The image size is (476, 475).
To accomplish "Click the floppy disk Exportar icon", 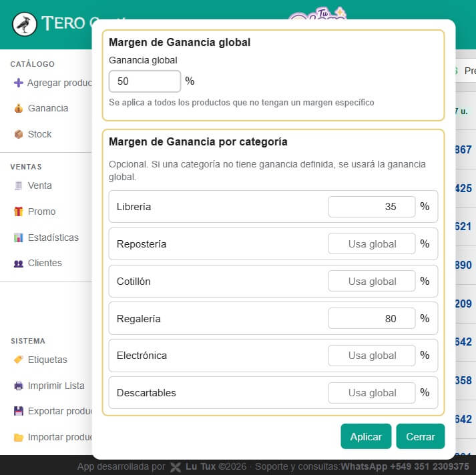I will click(x=19, y=412).
